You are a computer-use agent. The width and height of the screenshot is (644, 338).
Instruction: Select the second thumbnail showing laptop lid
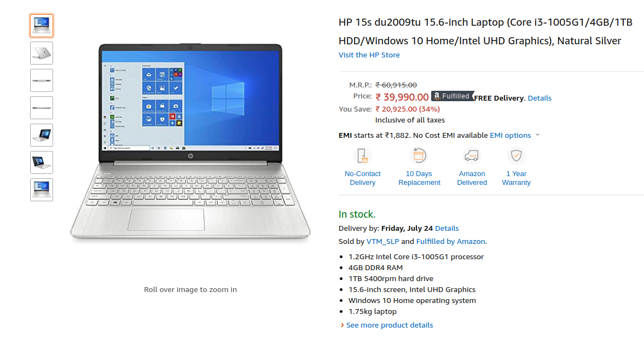click(x=42, y=53)
